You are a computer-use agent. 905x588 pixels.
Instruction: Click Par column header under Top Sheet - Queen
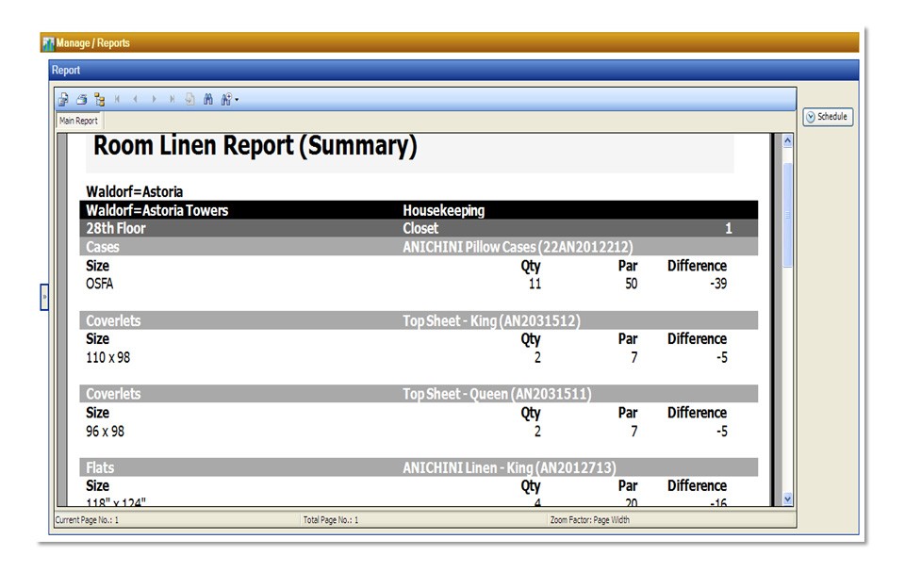(628, 413)
